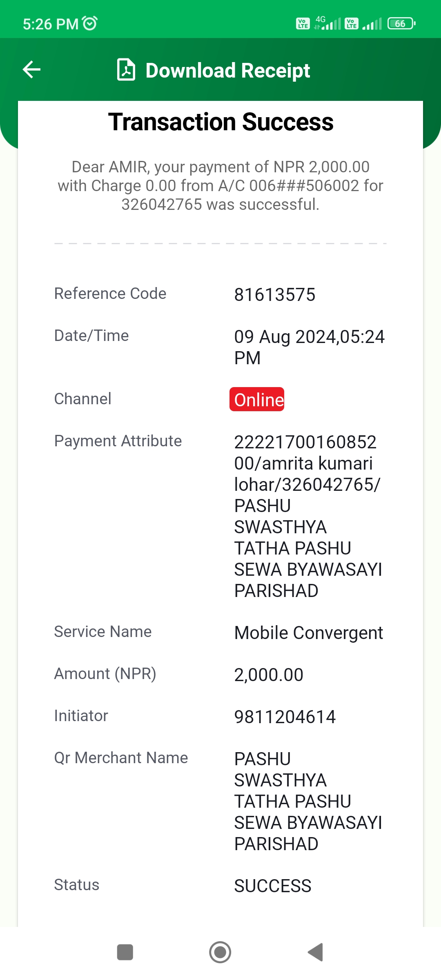Tap the SUCCESS status value
441x980 pixels.
point(273,886)
